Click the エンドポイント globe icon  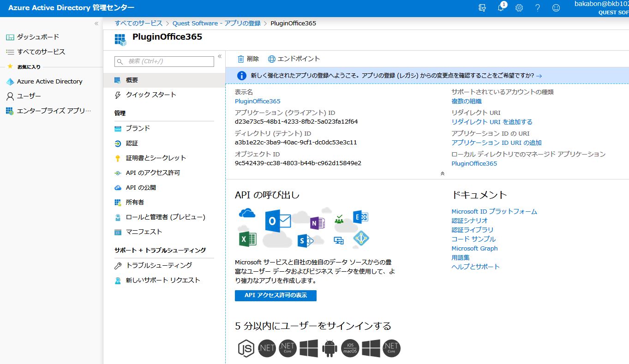click(272, 59)
